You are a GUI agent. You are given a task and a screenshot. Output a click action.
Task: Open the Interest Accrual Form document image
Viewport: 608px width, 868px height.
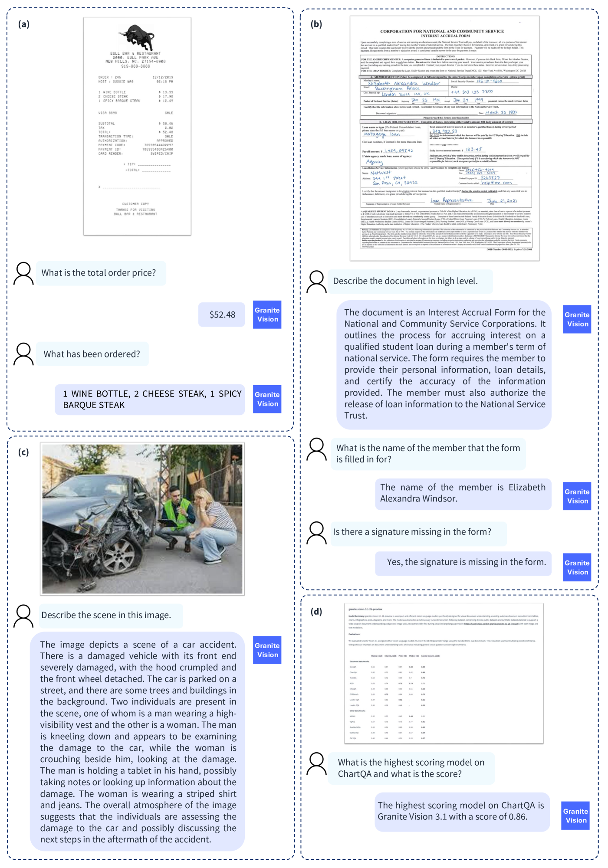[x=444, y=138]
